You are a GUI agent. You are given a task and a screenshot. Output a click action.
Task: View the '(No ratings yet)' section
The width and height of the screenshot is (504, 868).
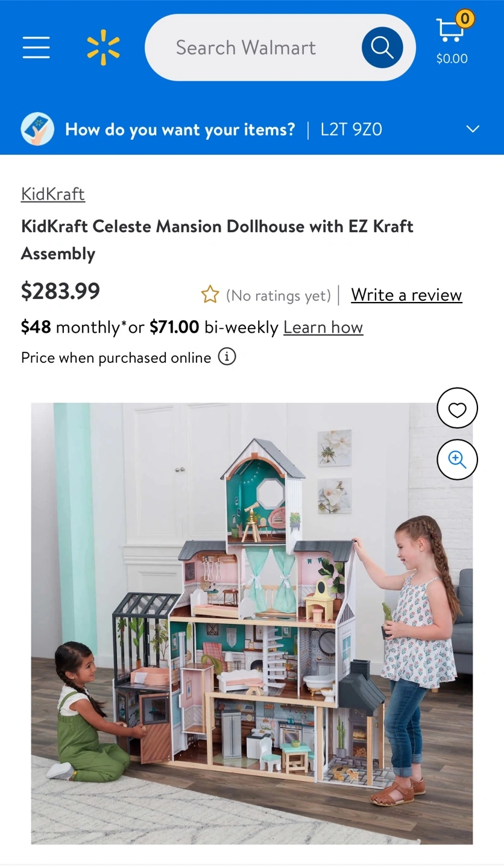(x=279, y=295)
